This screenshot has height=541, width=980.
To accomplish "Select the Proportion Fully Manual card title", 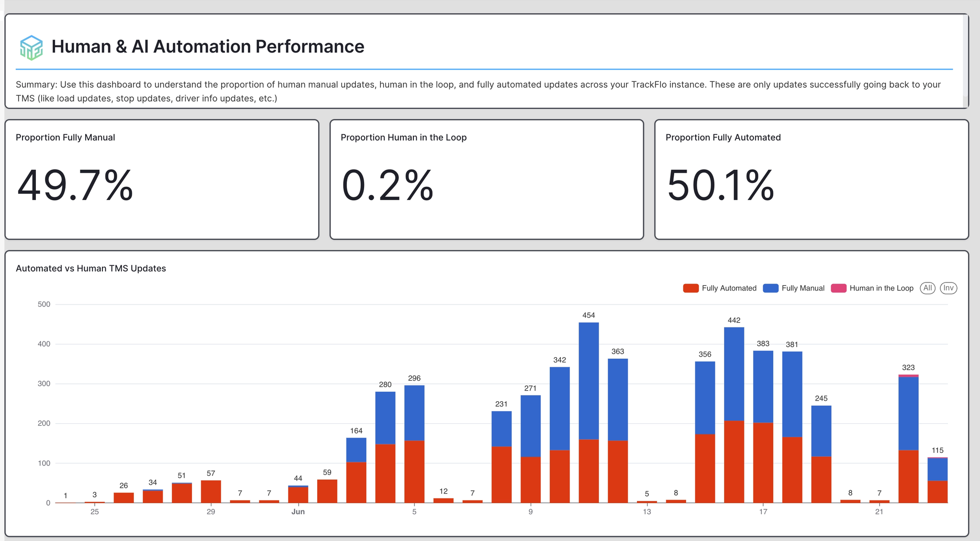I will [x=66, y=137].
